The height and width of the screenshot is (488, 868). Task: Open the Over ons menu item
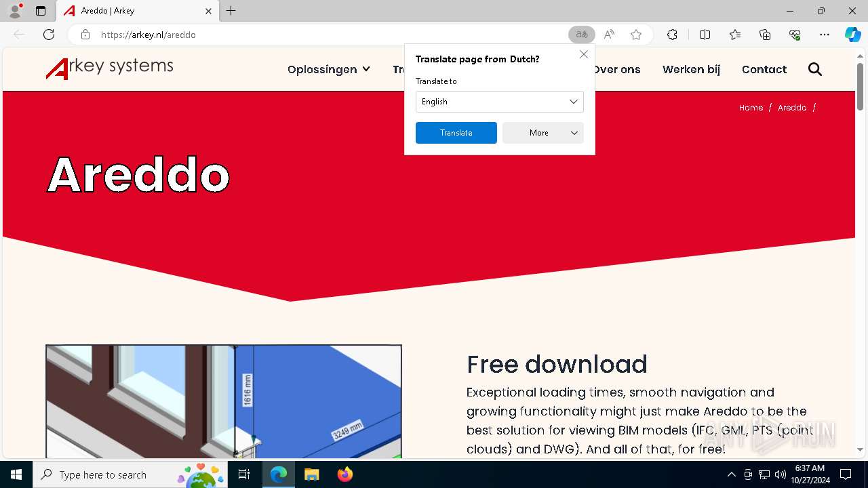pos(616,69)
